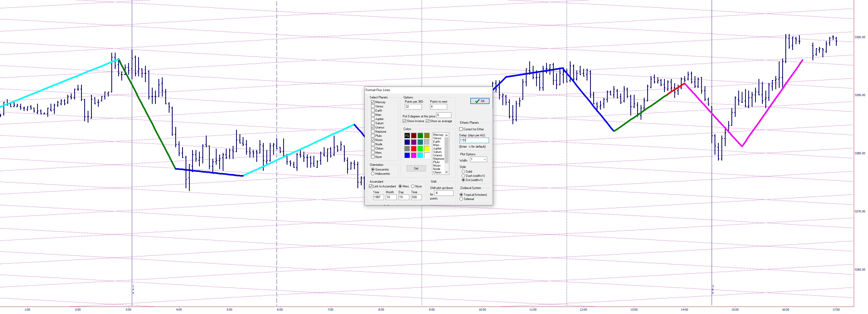Toggle the Show Inverse checkbox
Screen dimensions: 868x314
coord(404,121)
